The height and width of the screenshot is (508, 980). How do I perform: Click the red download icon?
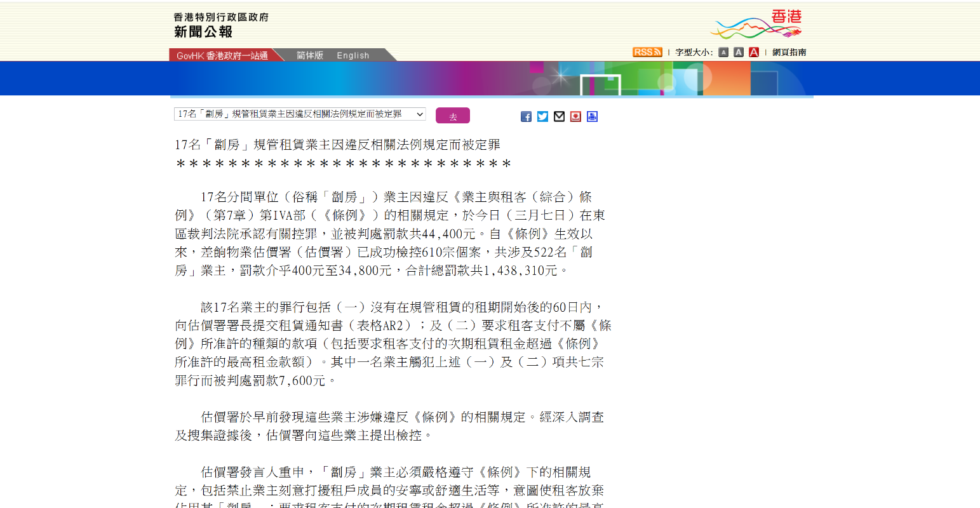575,116
